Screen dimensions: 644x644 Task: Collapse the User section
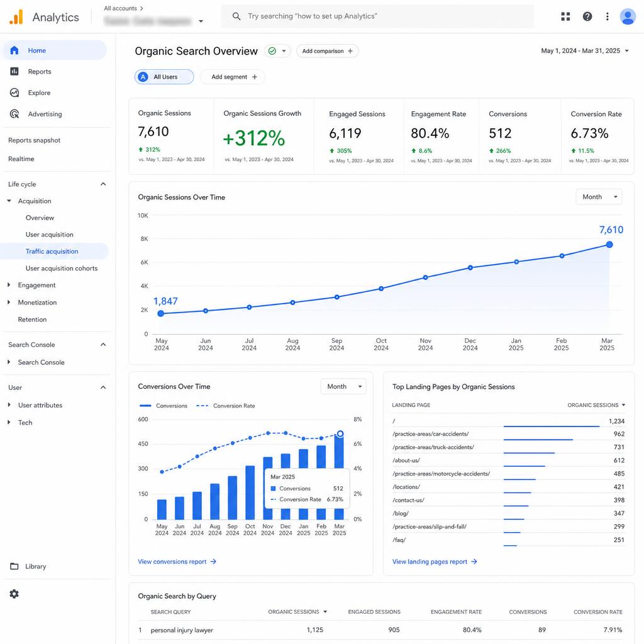(103, 387)
